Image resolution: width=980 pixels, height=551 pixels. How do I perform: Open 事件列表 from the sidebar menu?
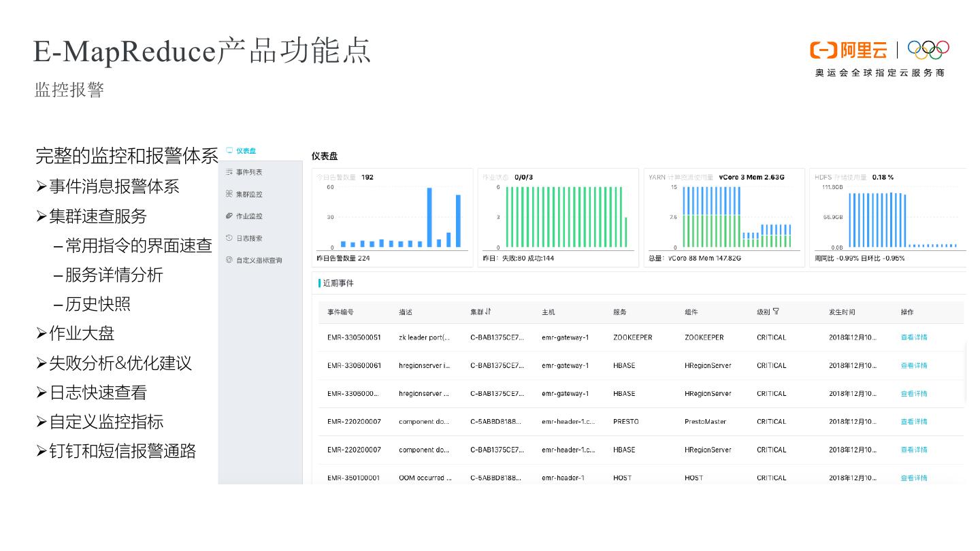(249, 173)
